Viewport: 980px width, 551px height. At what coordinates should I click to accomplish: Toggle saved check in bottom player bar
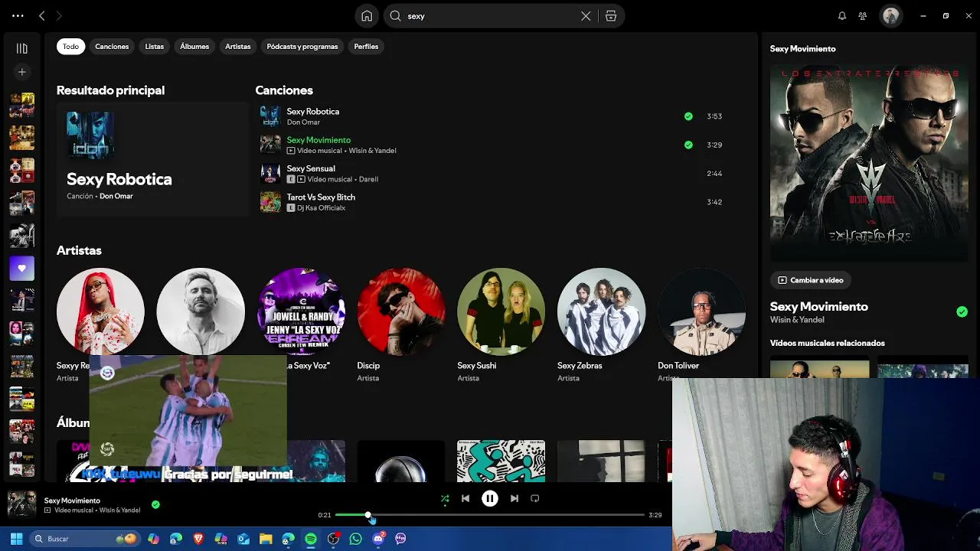[155, 504]
